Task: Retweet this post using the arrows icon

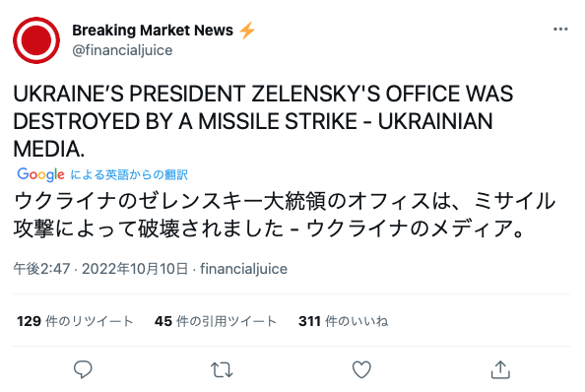Action: point(222,370)
